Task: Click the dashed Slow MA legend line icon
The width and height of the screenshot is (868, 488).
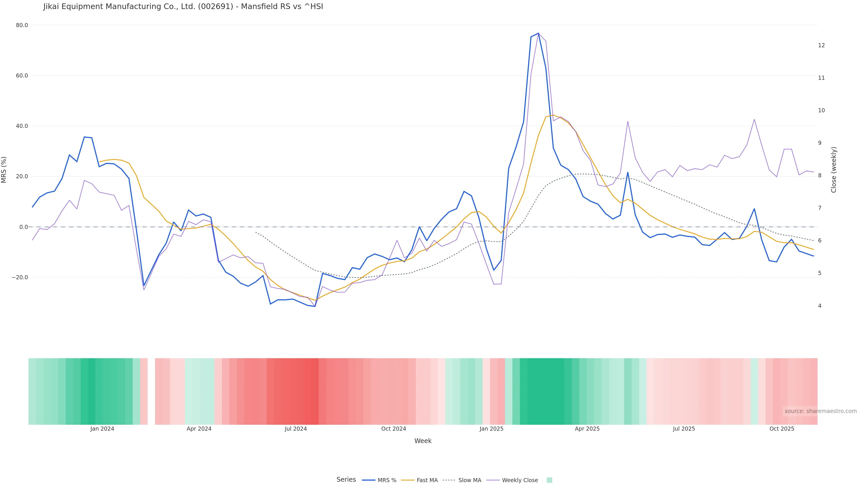Action: 449,480
